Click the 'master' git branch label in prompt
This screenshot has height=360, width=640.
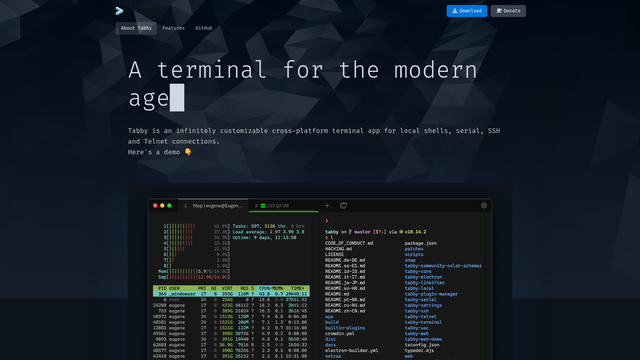362,231
